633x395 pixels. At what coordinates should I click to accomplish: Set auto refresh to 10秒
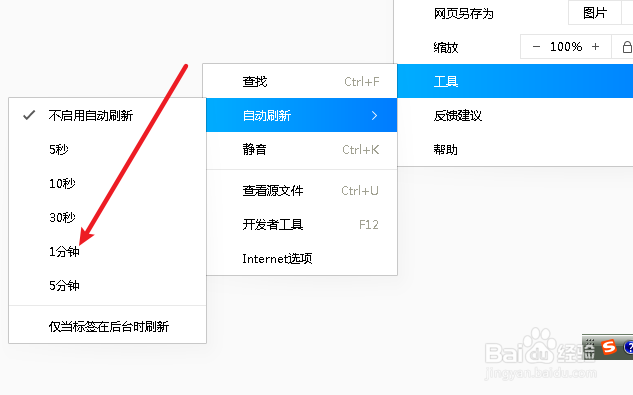click(107, 183)
